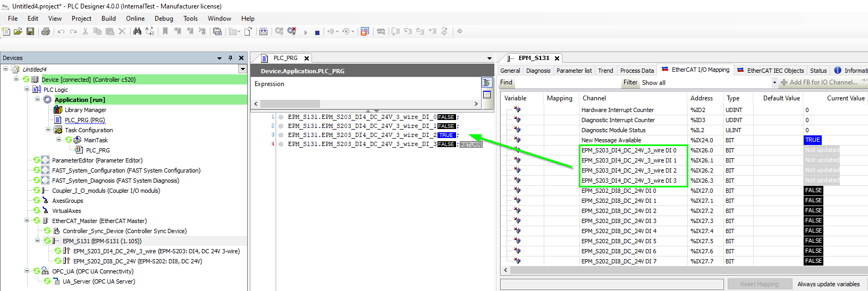Start the application with the play icon
Screen dimensions: 868x291
(x=306, y=32)
